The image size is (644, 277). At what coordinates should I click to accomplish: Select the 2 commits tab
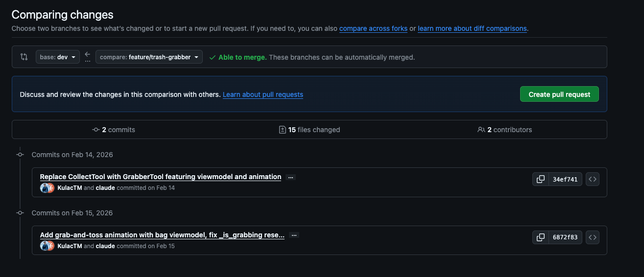click(x=114, y=130)
